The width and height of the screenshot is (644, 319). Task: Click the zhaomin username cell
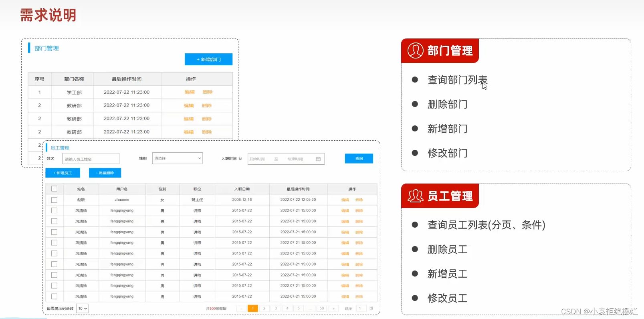click(x=122, y=200)
